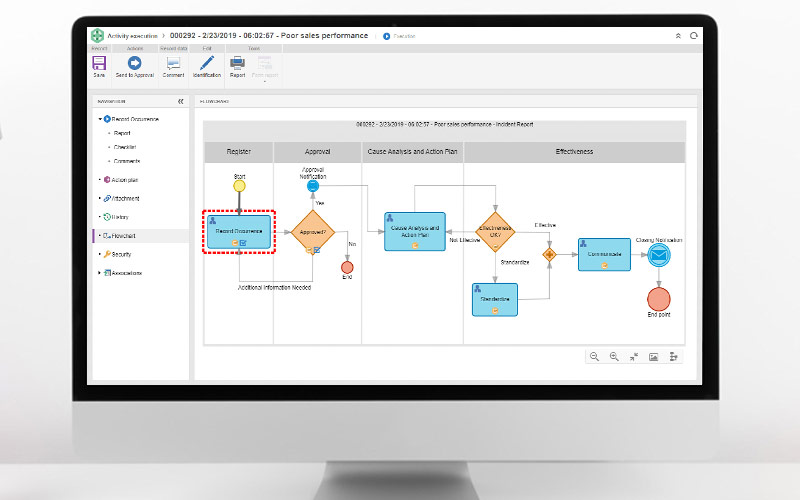The width and height of the screenshot is (800, 500).
Task: Zoom out the flowchart with the minus magnifier
Action: (594, 356)
